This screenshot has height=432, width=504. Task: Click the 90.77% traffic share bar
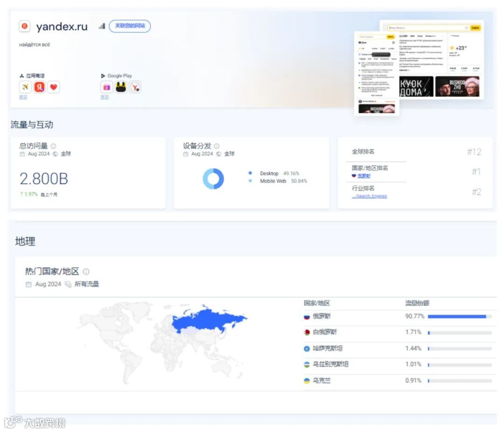click(460, 317)
